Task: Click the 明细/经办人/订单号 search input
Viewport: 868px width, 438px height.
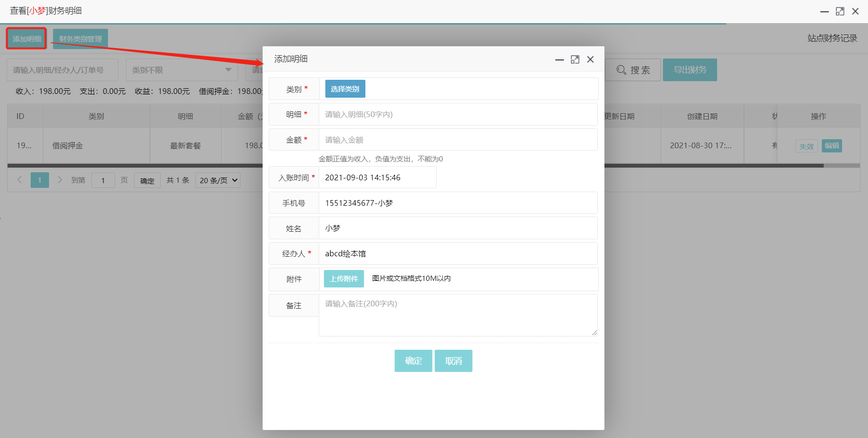Action: point(62,70)
